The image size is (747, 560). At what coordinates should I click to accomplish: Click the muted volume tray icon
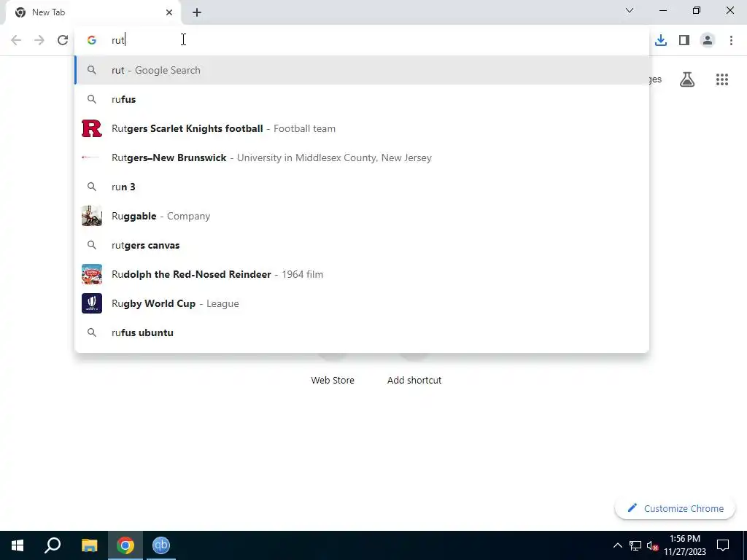click(x=652, y=545)
